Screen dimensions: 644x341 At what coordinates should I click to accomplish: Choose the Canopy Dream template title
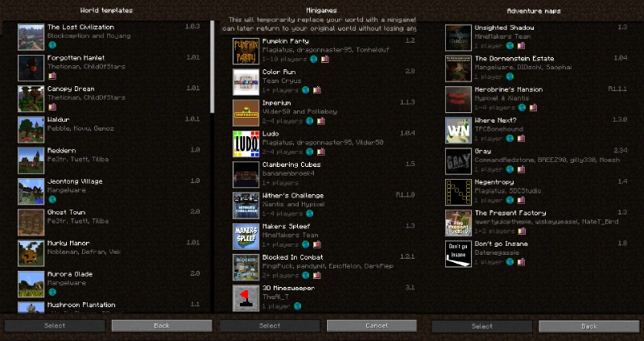point(71,89)
